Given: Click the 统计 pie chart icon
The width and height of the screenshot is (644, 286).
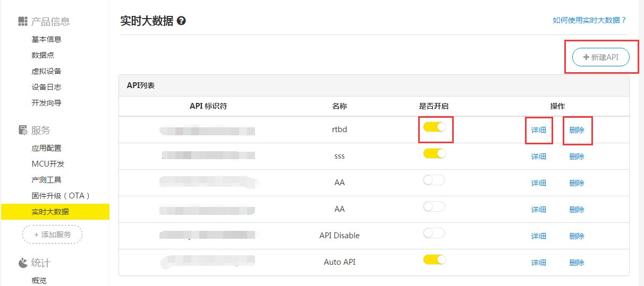Looking at the screenshot, I should tap(23, 263).
